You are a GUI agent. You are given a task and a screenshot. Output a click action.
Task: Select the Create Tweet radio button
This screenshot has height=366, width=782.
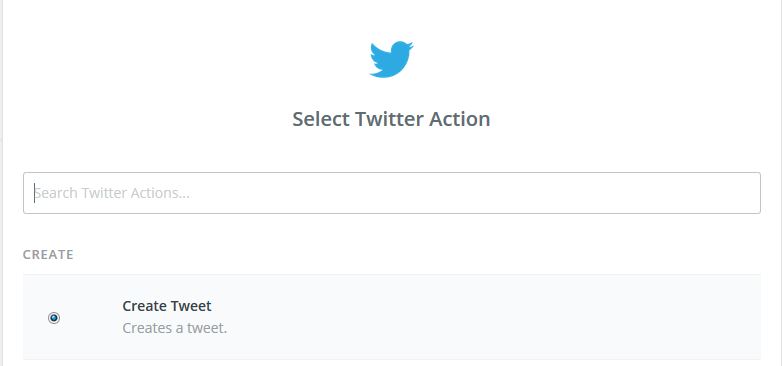coord(54,318)
